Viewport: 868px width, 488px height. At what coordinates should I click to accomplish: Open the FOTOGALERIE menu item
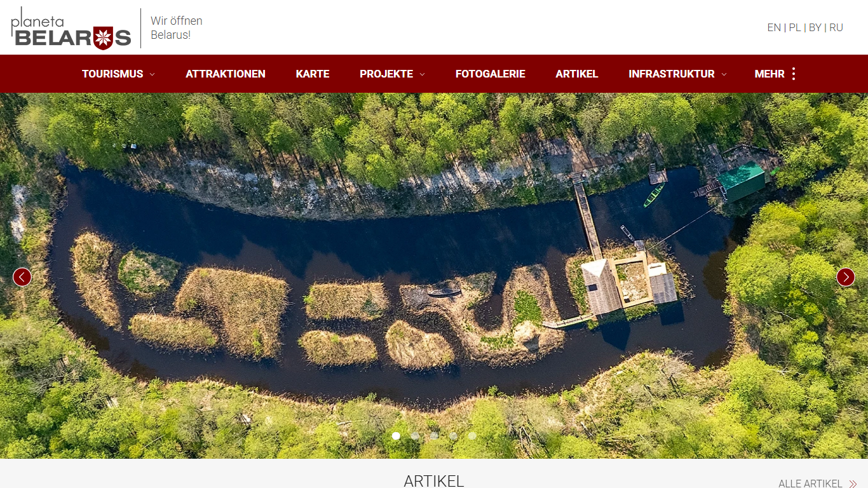(x=491, y=74)
